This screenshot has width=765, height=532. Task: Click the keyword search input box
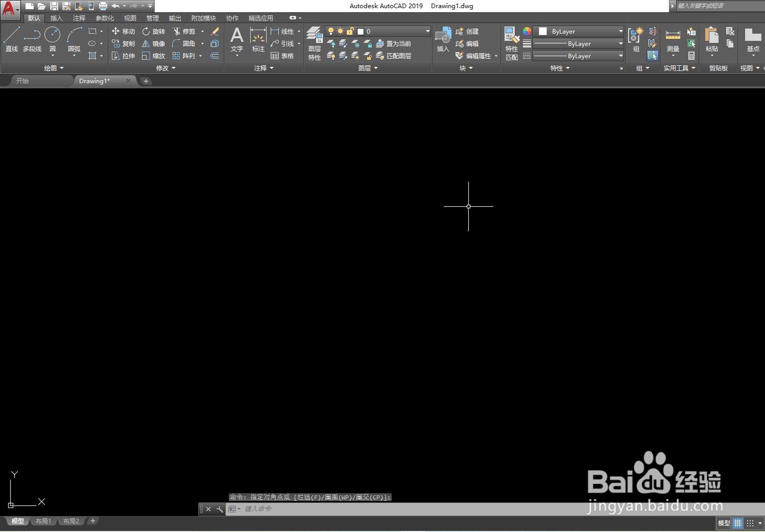(x=720, y=6)
